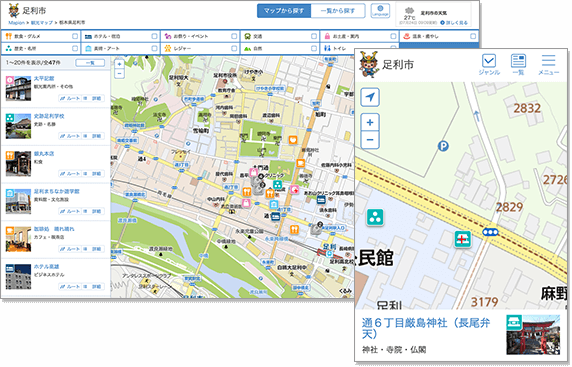Check the 温泉・癒やし category checkbox

tap(473, 36)
